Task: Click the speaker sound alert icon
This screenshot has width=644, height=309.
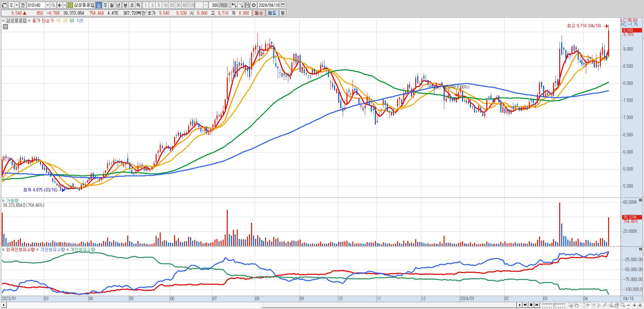Action: 60,5
